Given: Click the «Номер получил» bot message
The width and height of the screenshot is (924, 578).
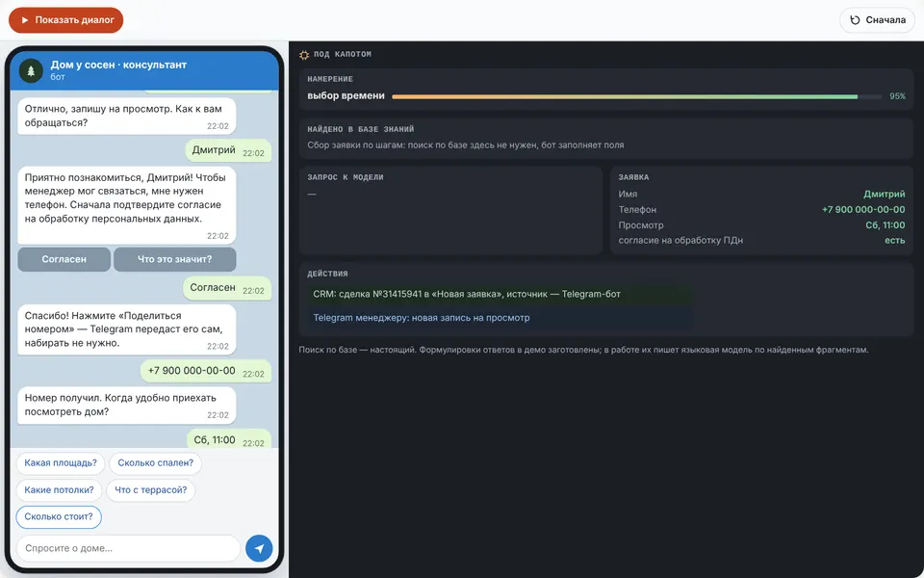Looking at the screenshot, I should pos(127,406).
